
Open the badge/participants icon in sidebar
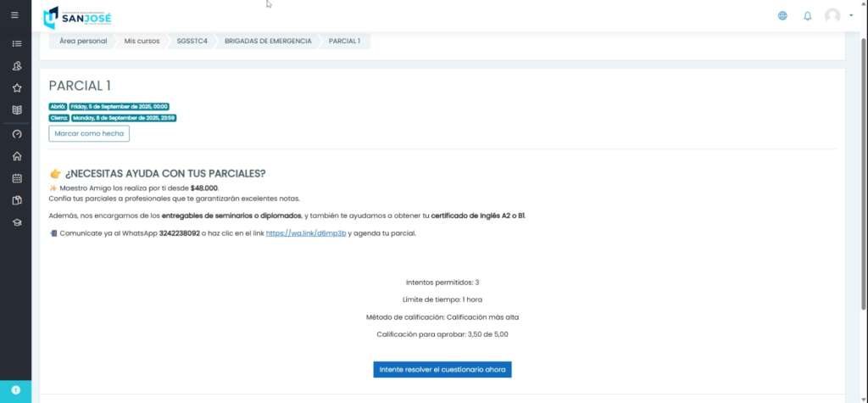[x=17, y=66]
